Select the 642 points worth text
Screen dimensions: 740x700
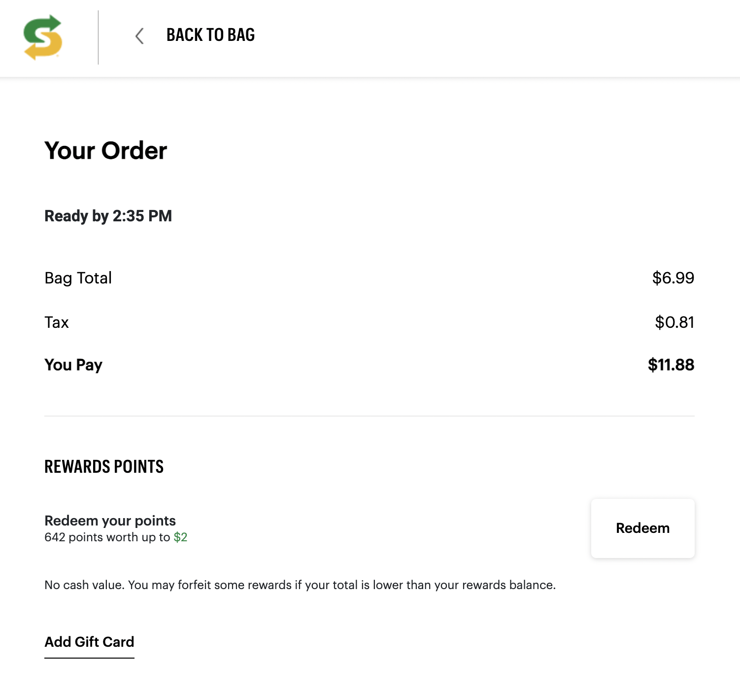tap(107, 537)
